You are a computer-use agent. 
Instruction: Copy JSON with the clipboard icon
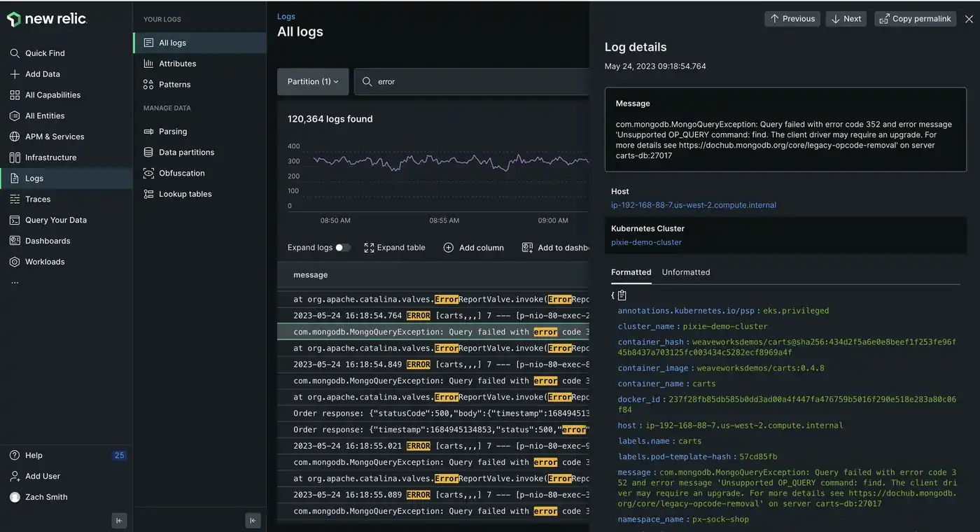click(x=622, y=295)
